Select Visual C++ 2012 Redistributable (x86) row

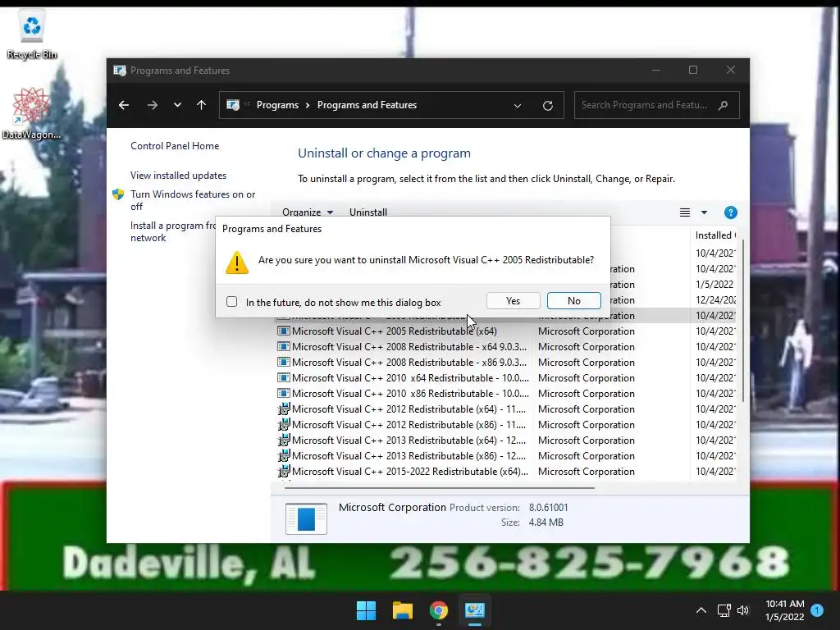tap(506, 424)
